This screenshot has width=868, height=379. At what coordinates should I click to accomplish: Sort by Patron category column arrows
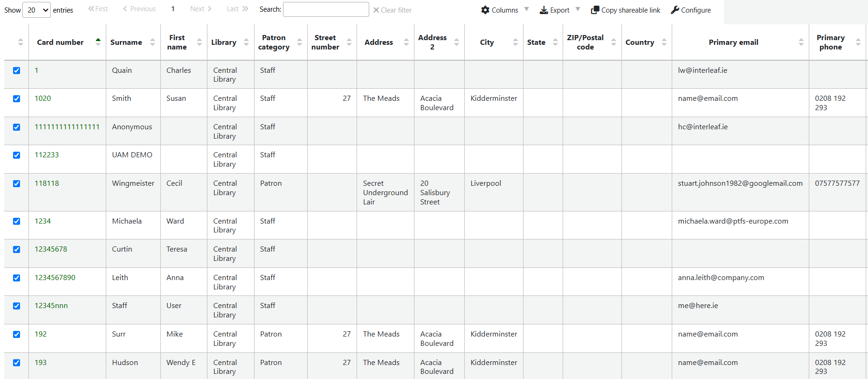point(299,42)
